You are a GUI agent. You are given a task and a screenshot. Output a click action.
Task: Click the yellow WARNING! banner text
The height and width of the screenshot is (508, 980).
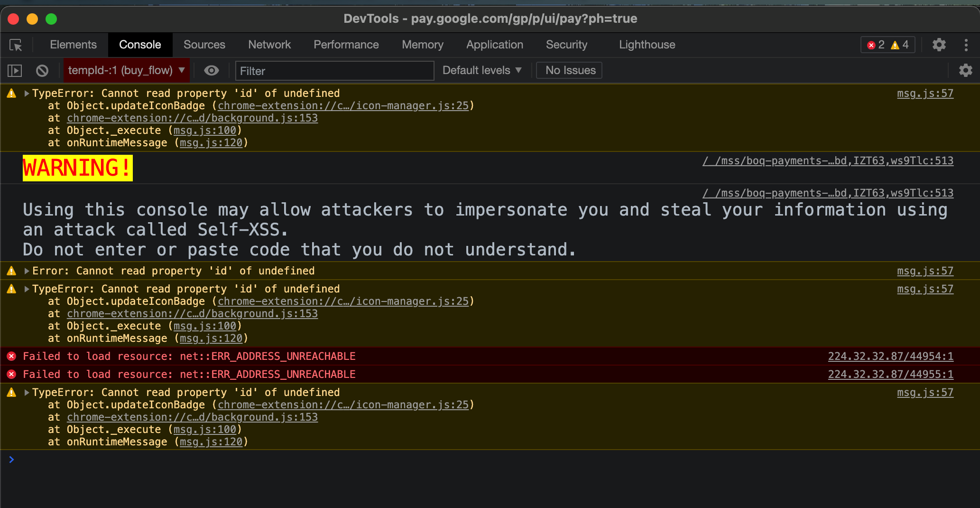pyautogui.click(x=78, y=168)
